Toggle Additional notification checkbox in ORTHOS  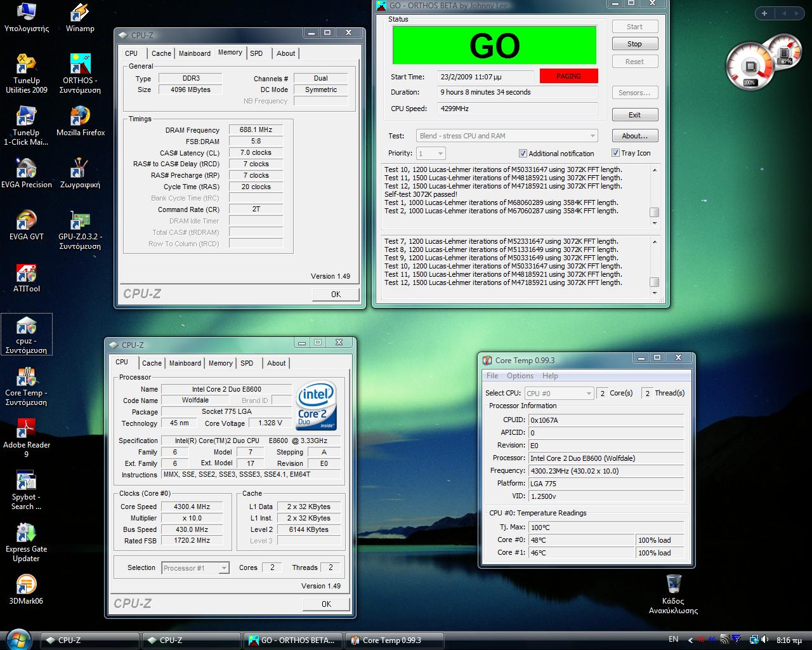coord(523,153)
